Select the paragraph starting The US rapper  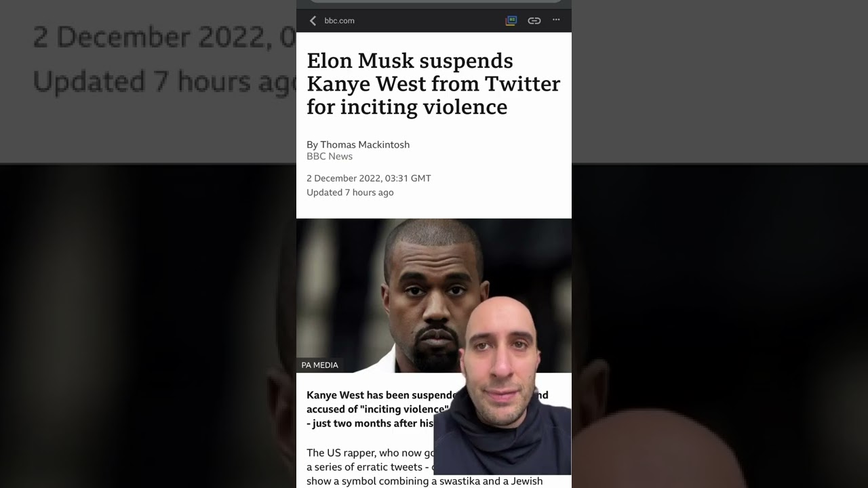[x=370, y=467]
